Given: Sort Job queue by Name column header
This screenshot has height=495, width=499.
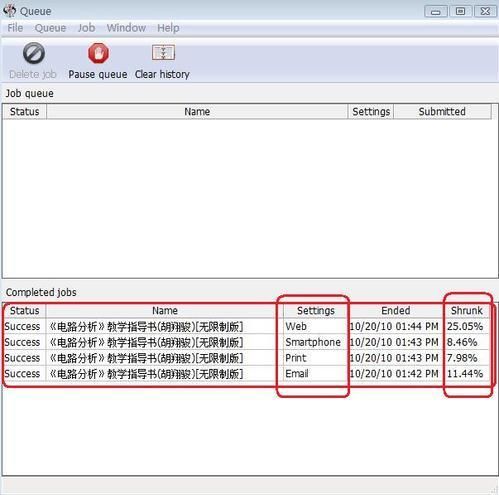Looking at the screenshot, I should pyautogui.click(x=197, y=112).
